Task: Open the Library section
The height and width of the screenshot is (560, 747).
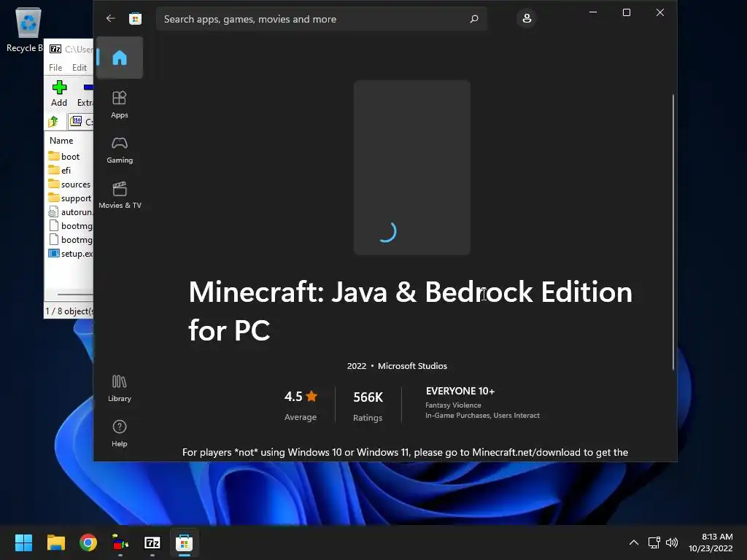Action: click(120, 388)
